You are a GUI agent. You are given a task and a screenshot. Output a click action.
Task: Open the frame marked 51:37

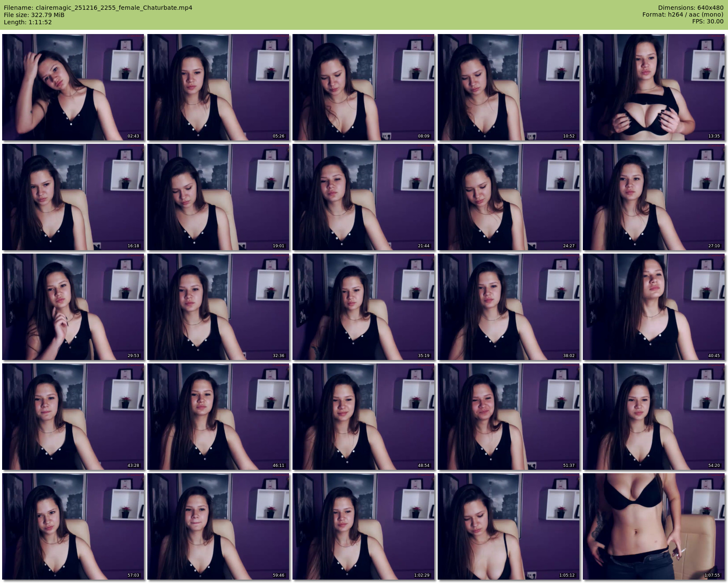(x=509, y=417)
